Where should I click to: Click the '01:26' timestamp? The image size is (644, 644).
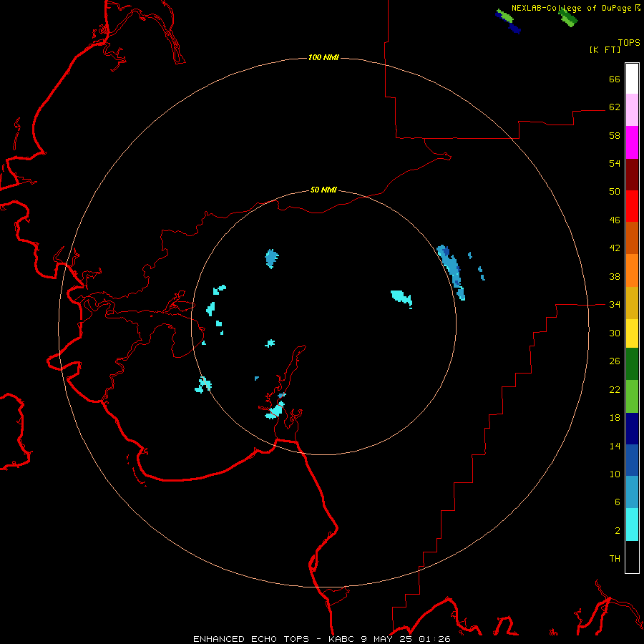pos(434,639)
